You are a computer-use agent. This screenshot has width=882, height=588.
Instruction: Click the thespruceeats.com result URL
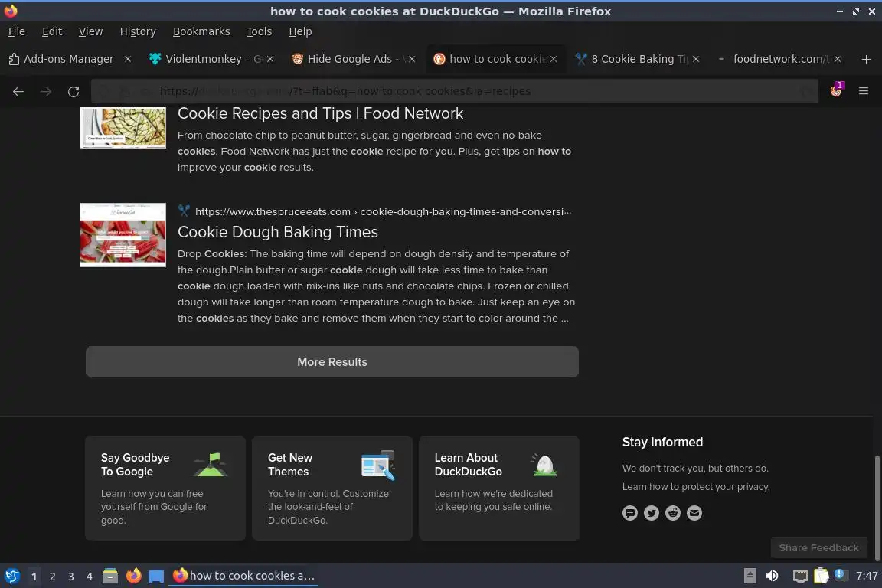(x=383, y=211)
